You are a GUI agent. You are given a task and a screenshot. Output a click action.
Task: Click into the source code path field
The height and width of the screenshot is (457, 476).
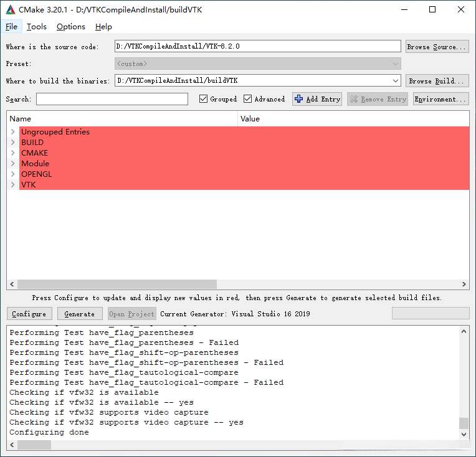tap(258, 46)
